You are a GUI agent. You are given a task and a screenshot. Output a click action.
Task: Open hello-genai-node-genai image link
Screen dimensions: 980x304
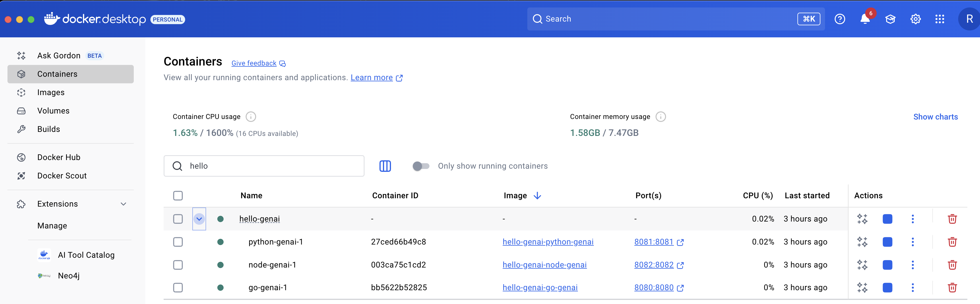545,265
